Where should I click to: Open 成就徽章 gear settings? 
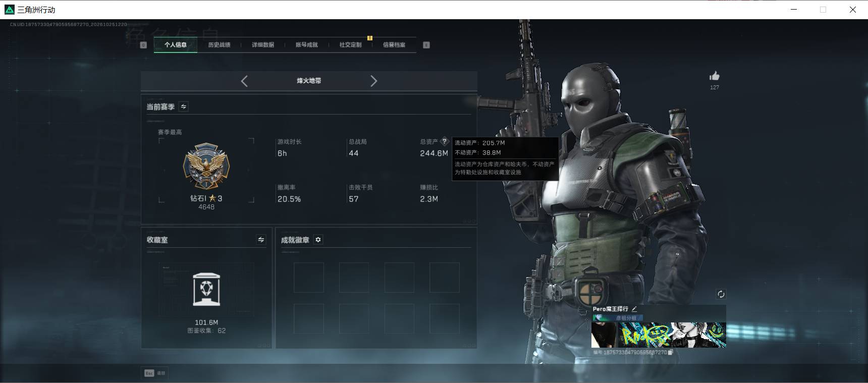click(318, 240)
